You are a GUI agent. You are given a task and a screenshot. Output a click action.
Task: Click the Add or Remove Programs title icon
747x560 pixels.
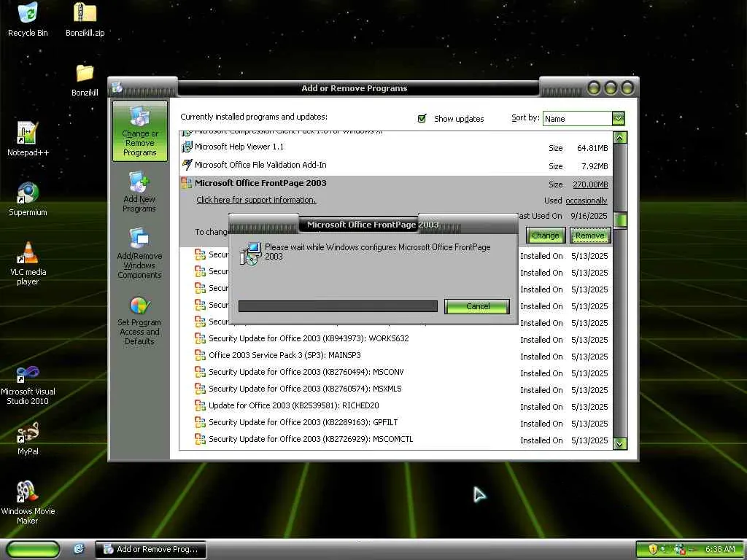[x=117, y=87]
